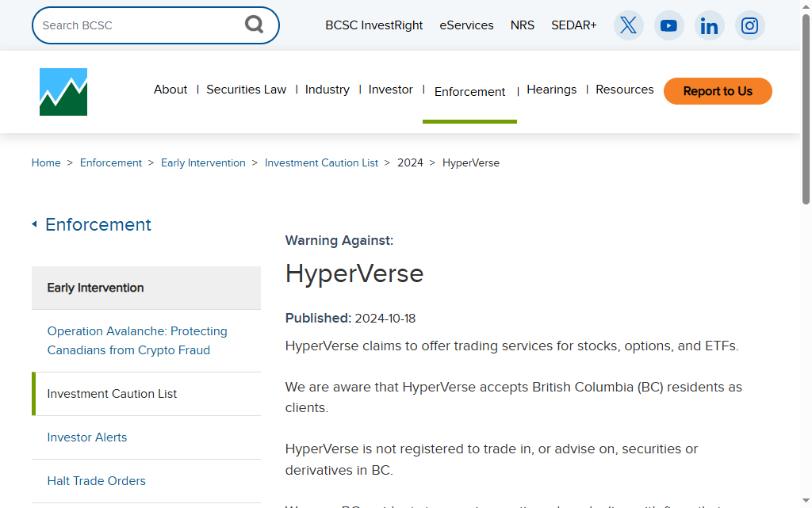Open the BCSC X (Twitter) page

pyautogui.click(x=628, y=25)
